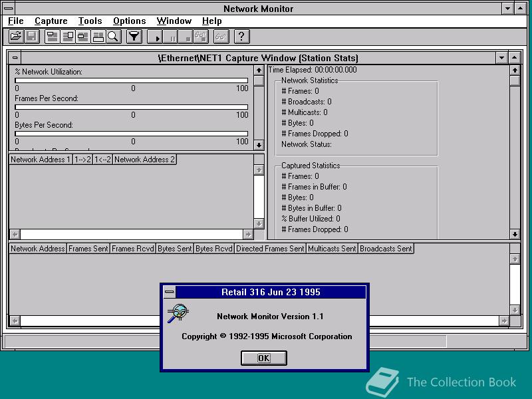Open the Capture Window control menu box
This screenshot has width=532, height=399.
click(x=15, y=58)
